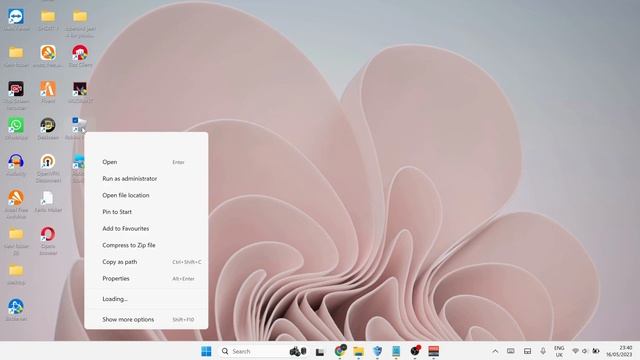Viewport: 640px width, 360px height.
Task: Click the TeamViewer desktop icon
Action: coord(16,17)
